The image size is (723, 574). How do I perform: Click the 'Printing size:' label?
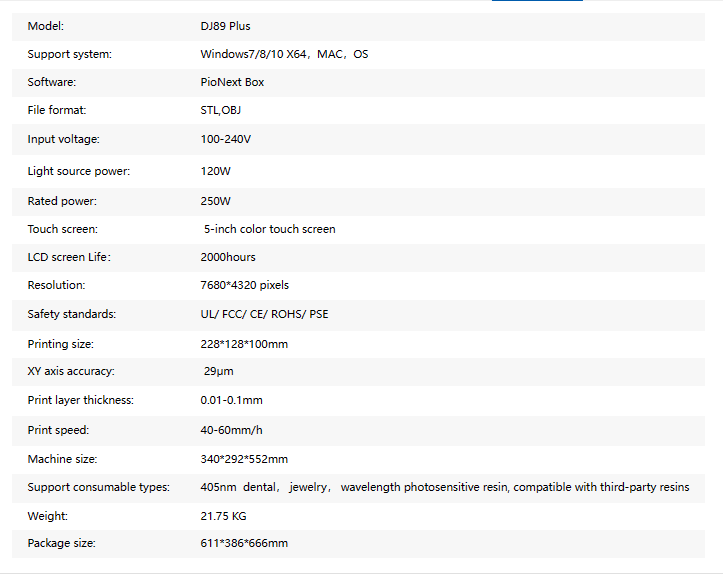tap(61, 344)
